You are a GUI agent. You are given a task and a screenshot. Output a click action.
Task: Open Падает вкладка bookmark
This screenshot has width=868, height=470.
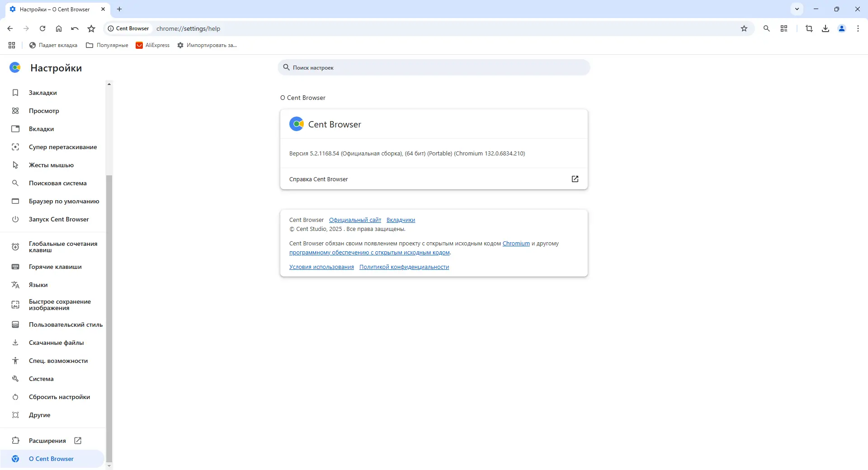[53, 45]
